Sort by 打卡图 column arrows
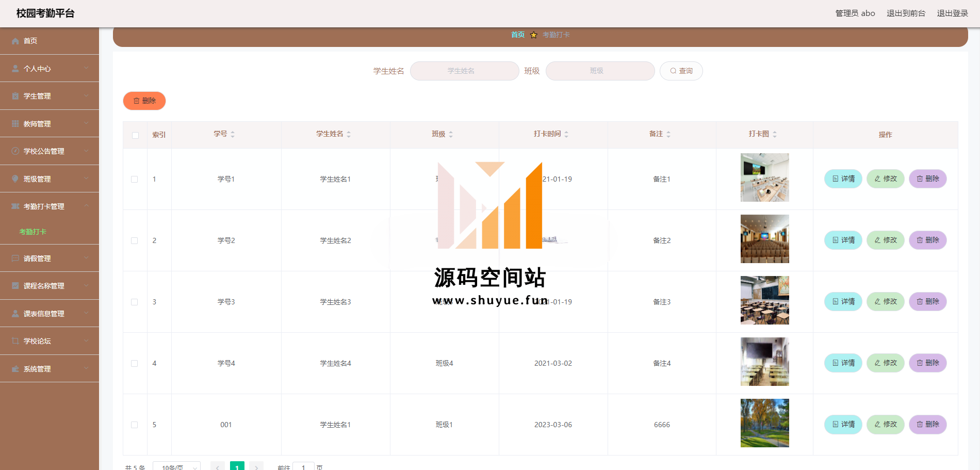The image size is (980, 470). coord(775,134)
